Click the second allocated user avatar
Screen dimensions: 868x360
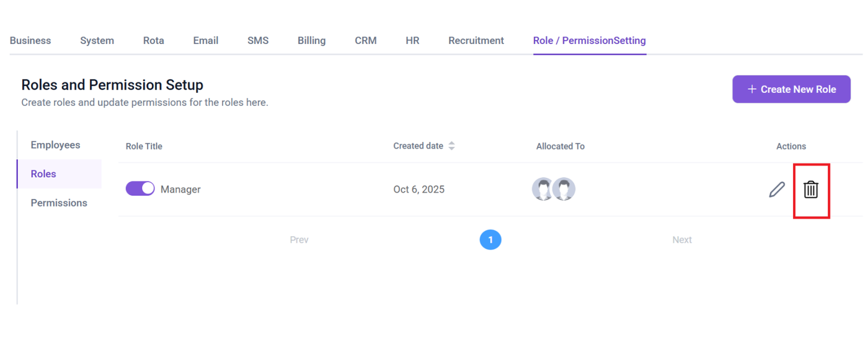[x=564, y=190]
